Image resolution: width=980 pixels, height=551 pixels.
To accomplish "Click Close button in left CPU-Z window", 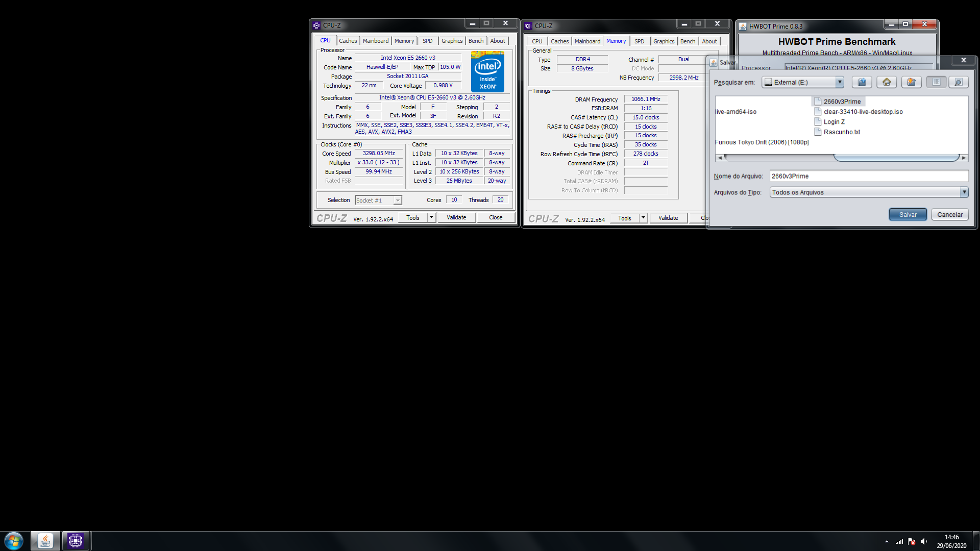I will point(496,218).
